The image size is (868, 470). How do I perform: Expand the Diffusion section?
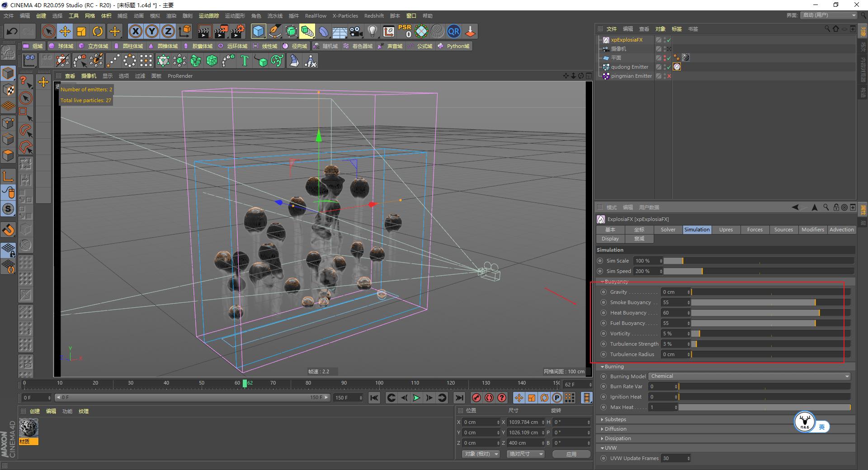614,428
